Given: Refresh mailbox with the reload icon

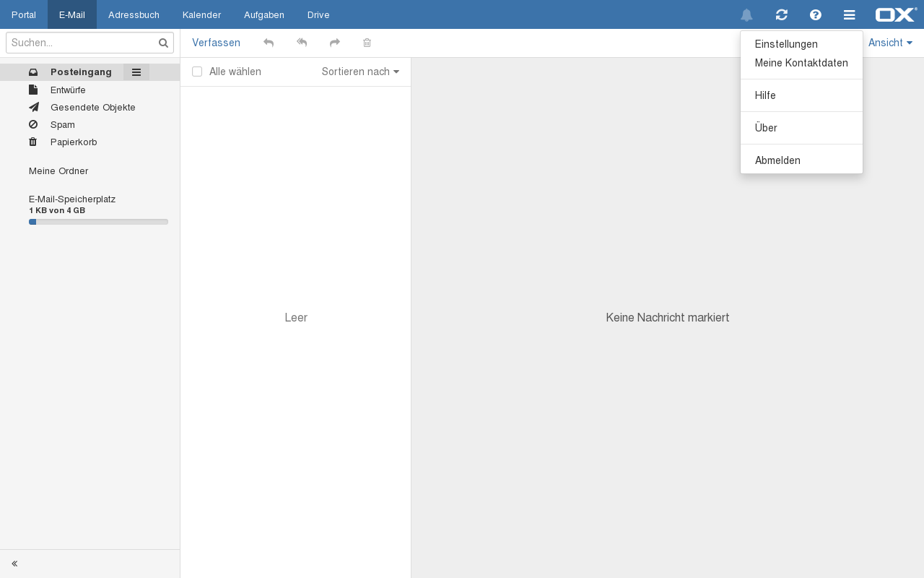Looking at the screenshot, I should 781,15.
